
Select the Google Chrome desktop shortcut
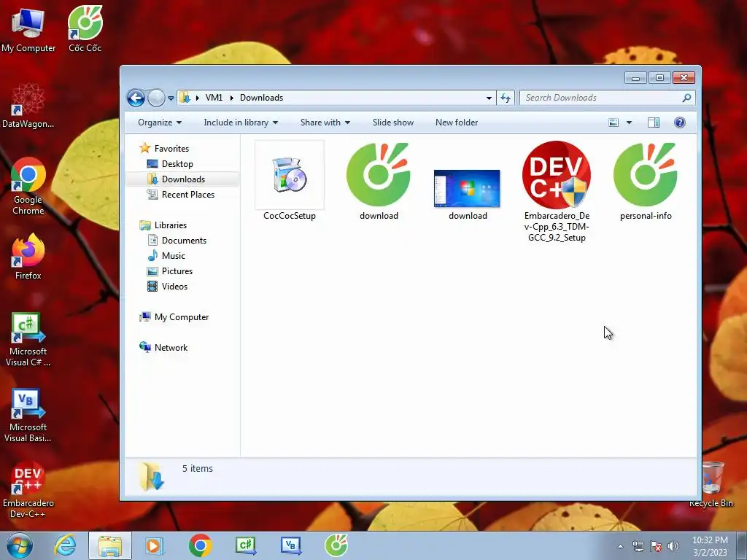click(x=28, y=186)
